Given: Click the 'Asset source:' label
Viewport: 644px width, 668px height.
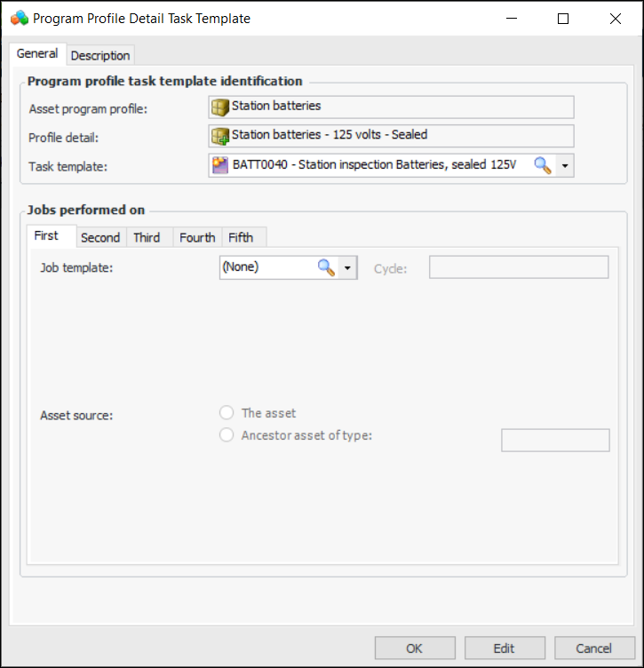Looking at the screenshot, I should coord(76,416).
